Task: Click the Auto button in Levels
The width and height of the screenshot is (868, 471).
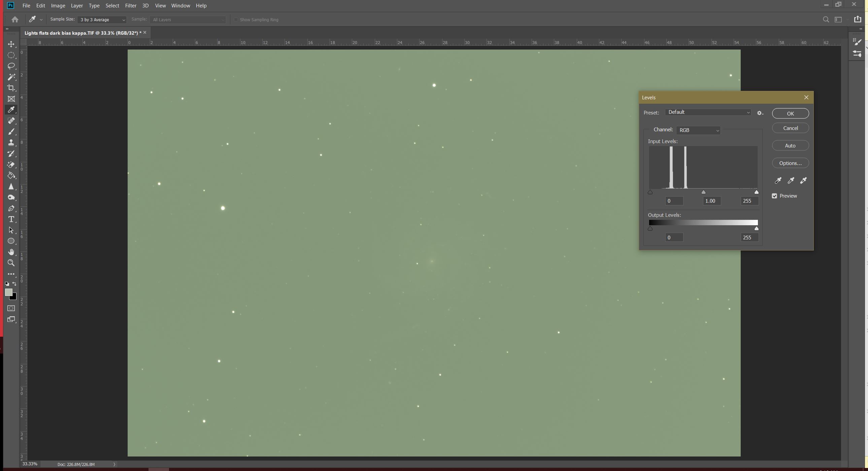Action: (791, 145)
